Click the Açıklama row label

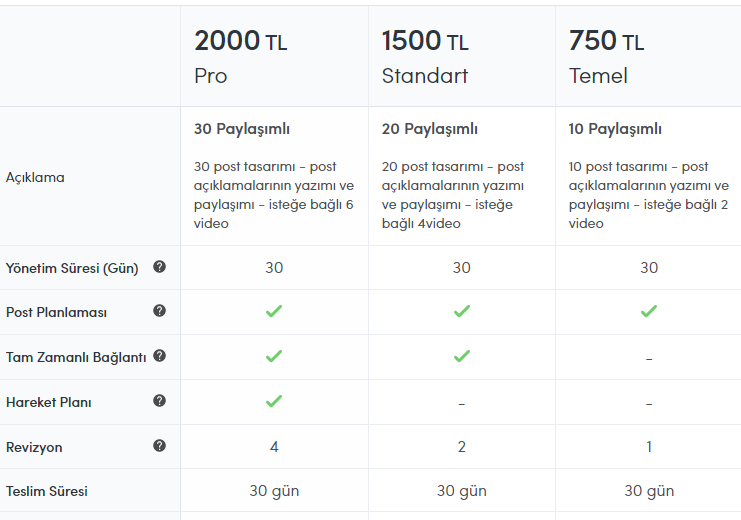pyautogui.click(x=35, y=177)
